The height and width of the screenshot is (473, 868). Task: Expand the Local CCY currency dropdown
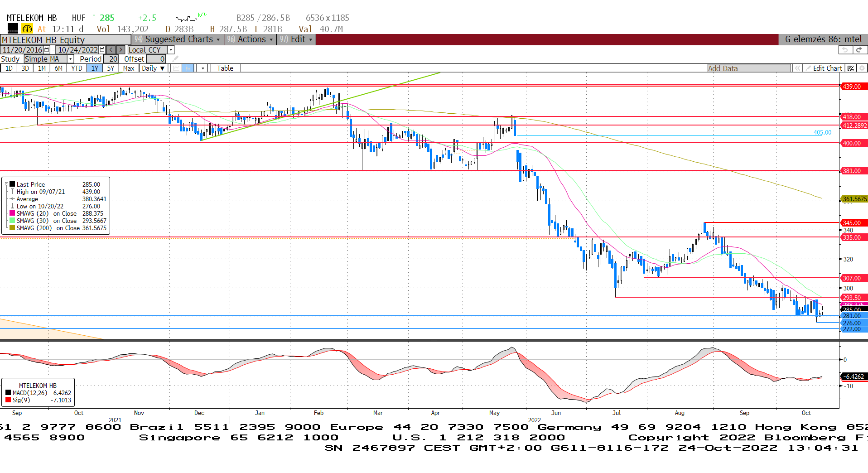tap(171, 50)
